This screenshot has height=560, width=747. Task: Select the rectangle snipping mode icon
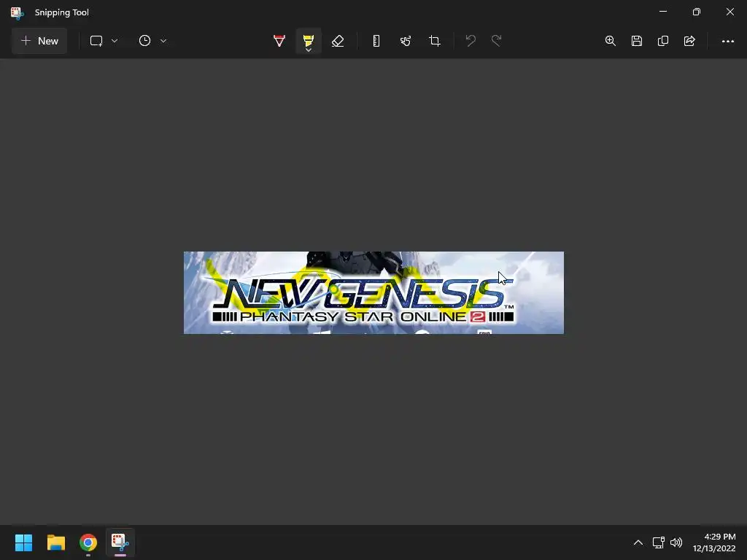pyautogui.click(x=96, y=41)
